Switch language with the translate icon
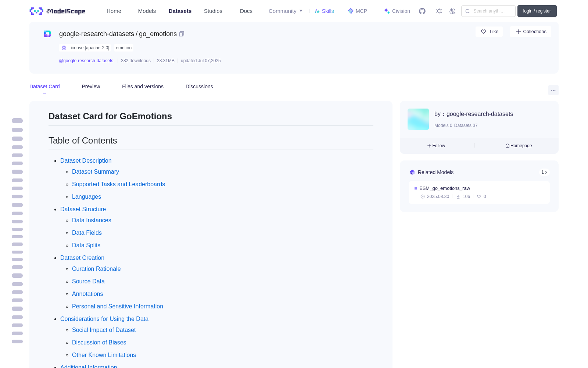Image resolution: width=588 pixels, height=368 pixels. point(452,11)
